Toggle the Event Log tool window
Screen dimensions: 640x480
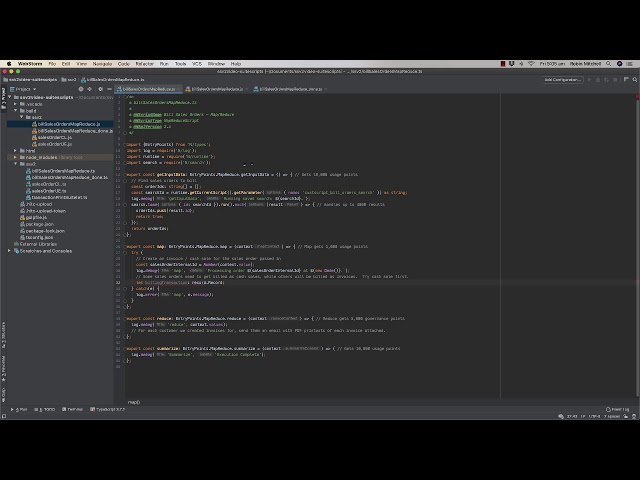click(617, 409)
